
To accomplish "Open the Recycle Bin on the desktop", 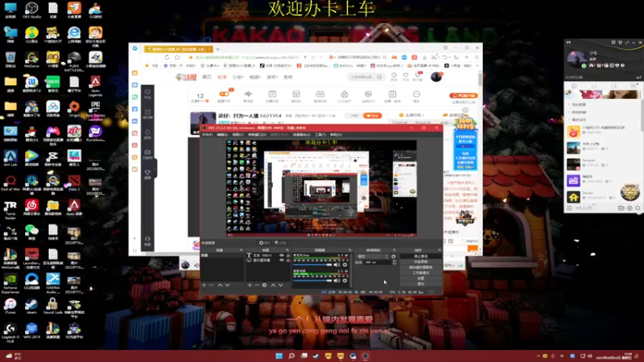I will point(10,60).
